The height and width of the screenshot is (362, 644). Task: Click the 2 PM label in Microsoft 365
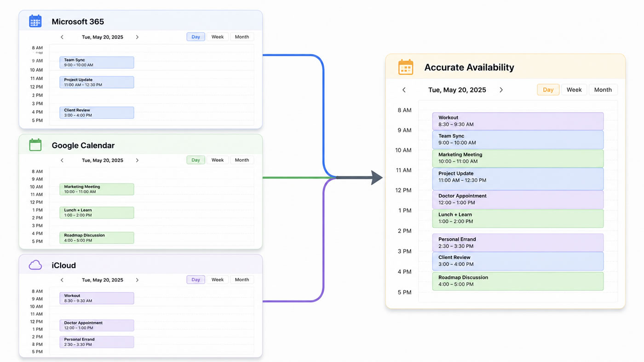click(37, 96)
